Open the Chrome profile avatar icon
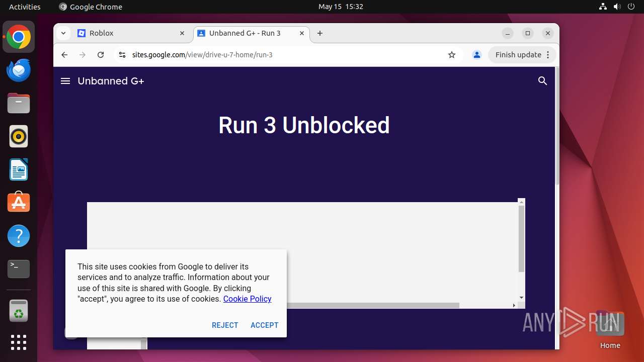Image resolution: width=644 pixels, height=362 pixels. 477,55
